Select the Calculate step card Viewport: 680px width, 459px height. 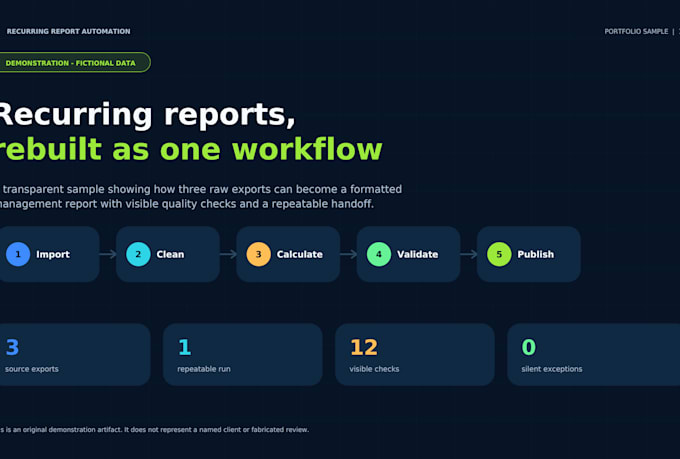click(x=288, y=254)
